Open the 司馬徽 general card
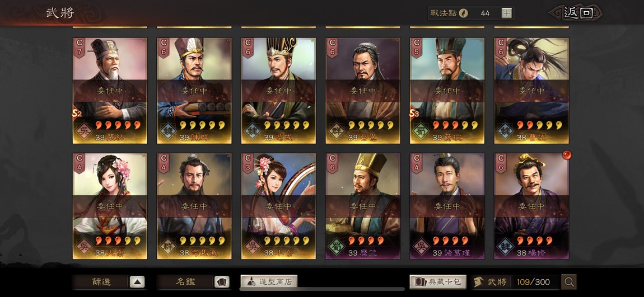Screen dimensions: 644x297 tap(194, 206)
